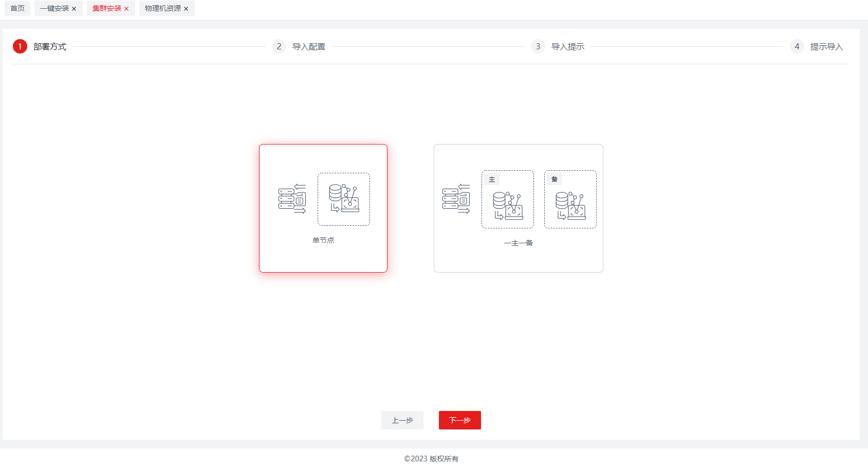Click step 1 部署方式 circle
The image size is (868, 467).
20,47
